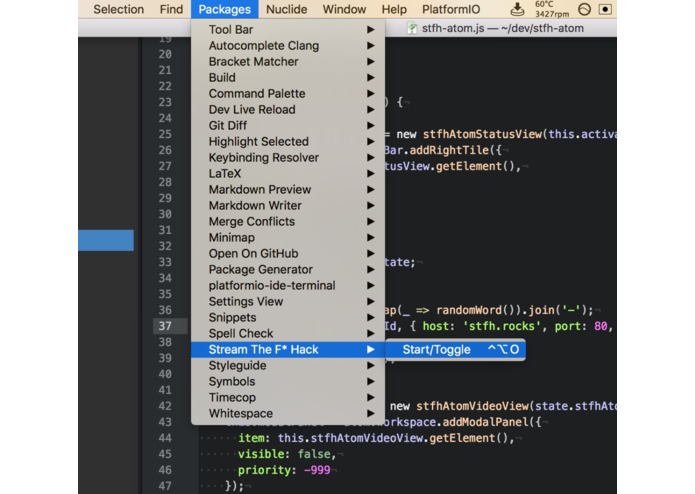Expand the Whitespace submenu
This screenshot has height=494, width=695.
pos(288,413)
